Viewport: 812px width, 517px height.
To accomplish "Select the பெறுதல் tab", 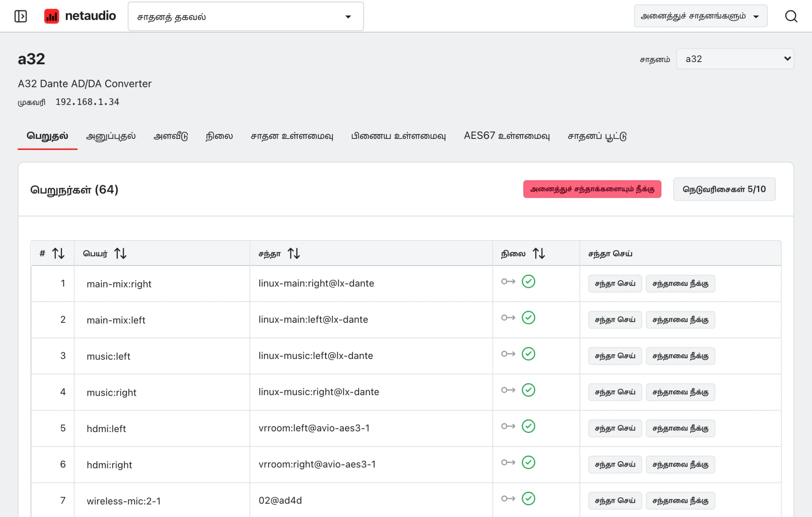I will click(48, 136).
